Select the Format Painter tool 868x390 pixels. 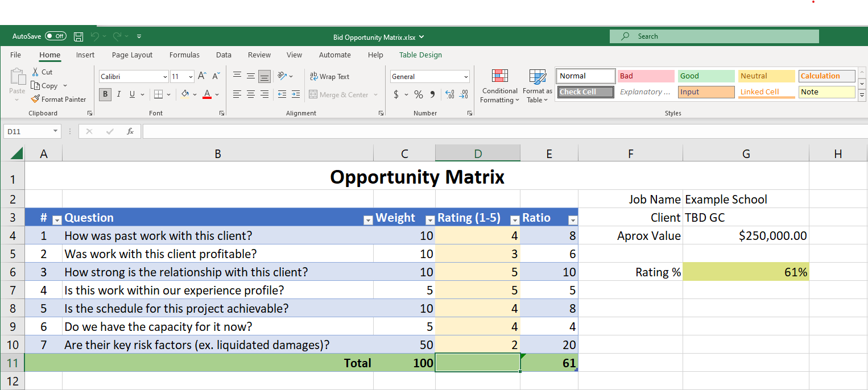59,99
